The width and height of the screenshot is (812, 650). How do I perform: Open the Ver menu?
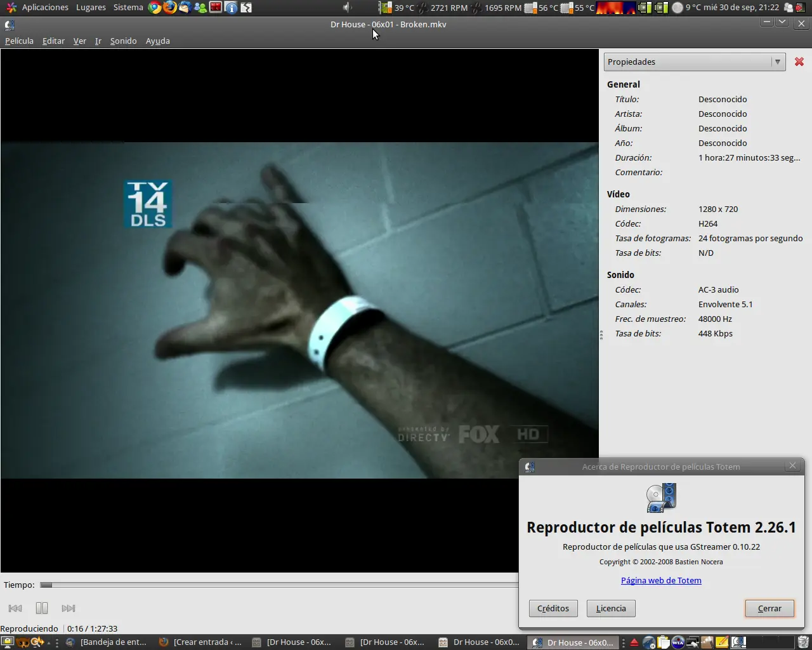[x=80, y=41]
